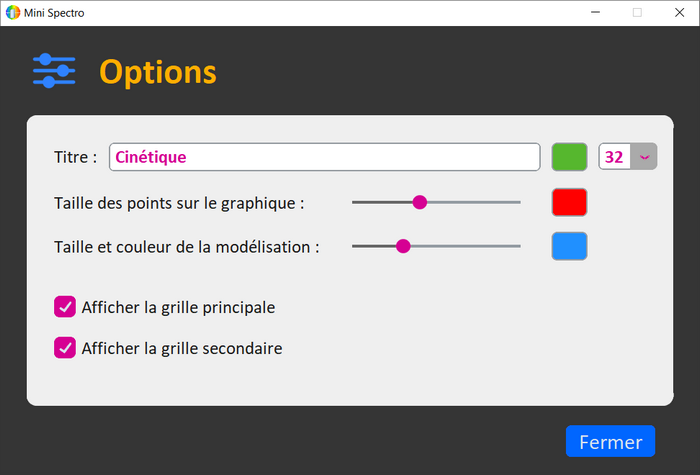Open the red points color swatch
Viewport: 700px width, 475px height.
569,202
